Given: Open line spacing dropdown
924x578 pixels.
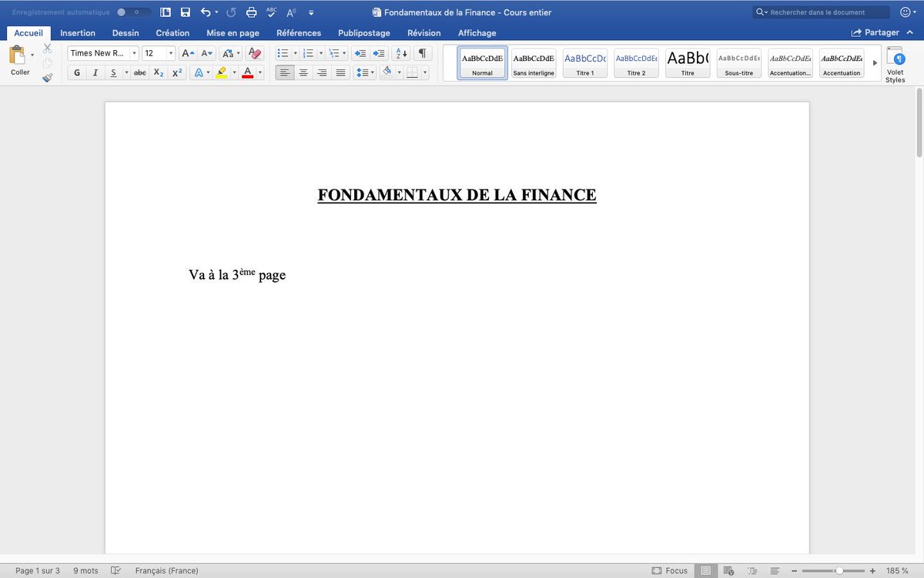Looking at the screenshot, I should pos(364,72).
